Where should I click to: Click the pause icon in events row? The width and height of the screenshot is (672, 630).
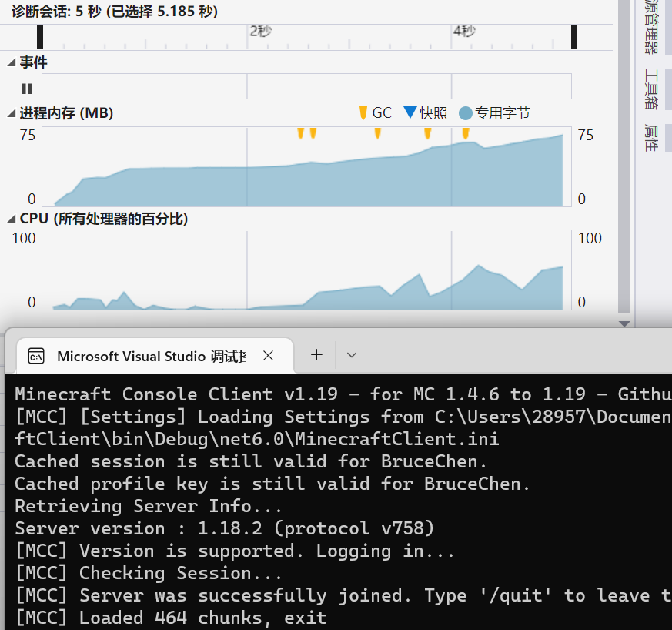(27, 89)
